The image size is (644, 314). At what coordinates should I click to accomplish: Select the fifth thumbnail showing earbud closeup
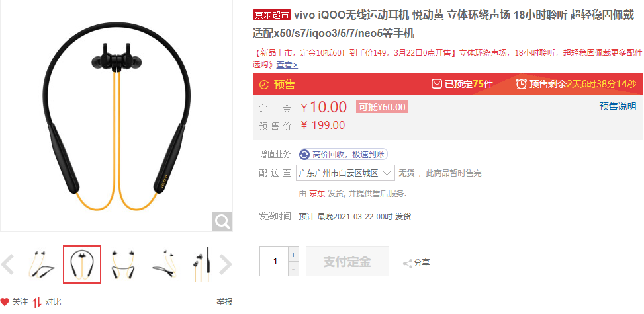tap(203, 264)
